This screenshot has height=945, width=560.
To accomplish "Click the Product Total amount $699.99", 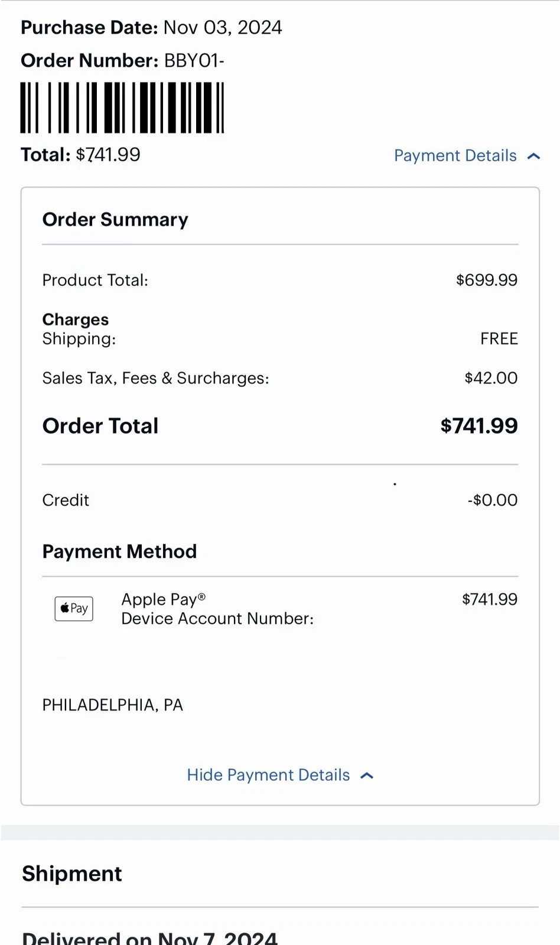I will pos(486,280).
